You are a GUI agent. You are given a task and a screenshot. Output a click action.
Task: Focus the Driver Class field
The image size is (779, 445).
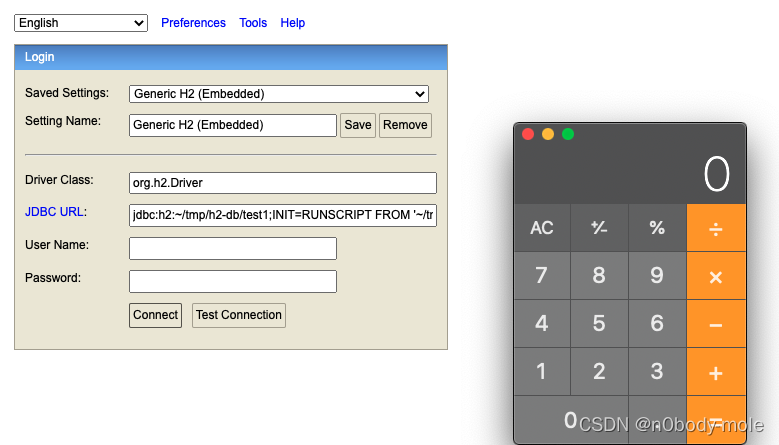[283, 183]
